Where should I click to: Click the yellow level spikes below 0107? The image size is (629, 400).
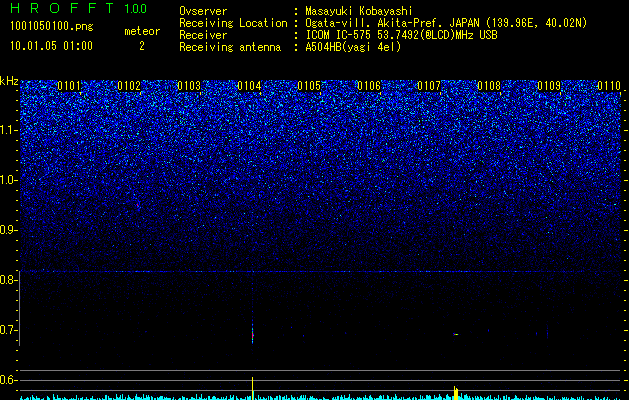coord(456,393)
